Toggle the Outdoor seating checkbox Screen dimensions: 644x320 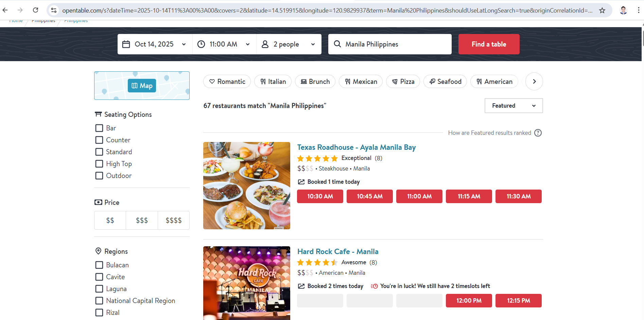tap(99, 176)
